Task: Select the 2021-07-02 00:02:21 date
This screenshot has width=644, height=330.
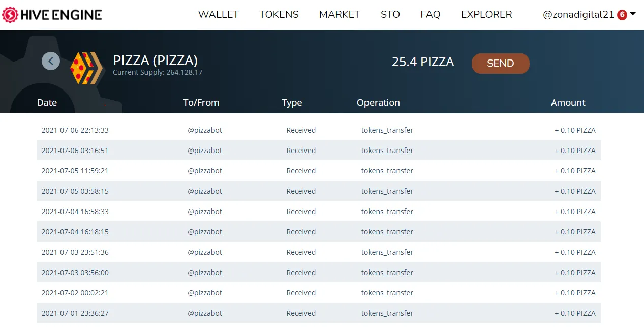Action: 75,293
